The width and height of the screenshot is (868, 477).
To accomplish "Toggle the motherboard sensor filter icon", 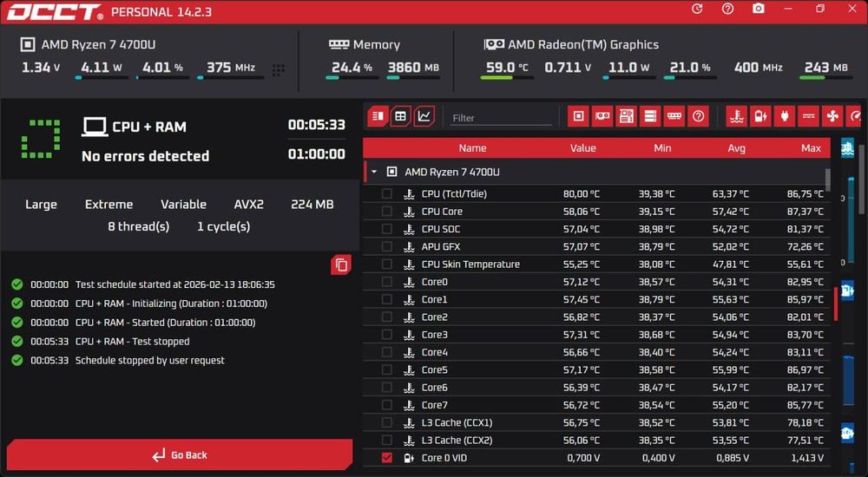I will pos(626,116).
